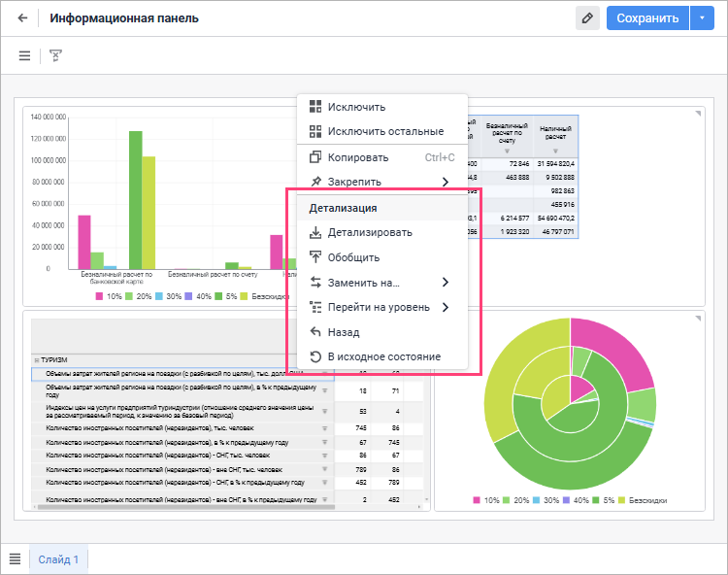Choose В исходное состояние option

(x=383, y=356)
